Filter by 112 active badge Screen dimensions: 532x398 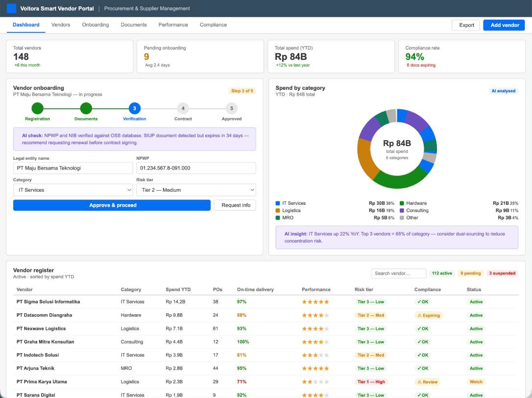(x=442, y=274)
